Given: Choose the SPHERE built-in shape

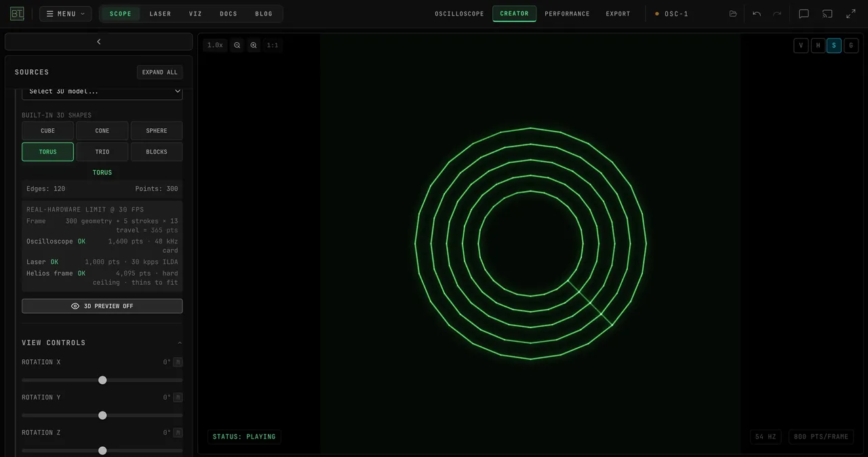Looking at the screenshot, I should pyautogui.click(x=157, y=131).
